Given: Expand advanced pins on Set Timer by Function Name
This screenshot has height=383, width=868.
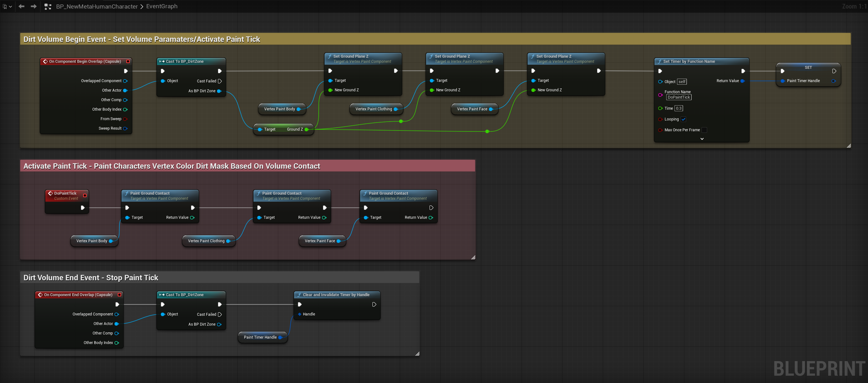Looking at the screenshot, I should [702, 139].
